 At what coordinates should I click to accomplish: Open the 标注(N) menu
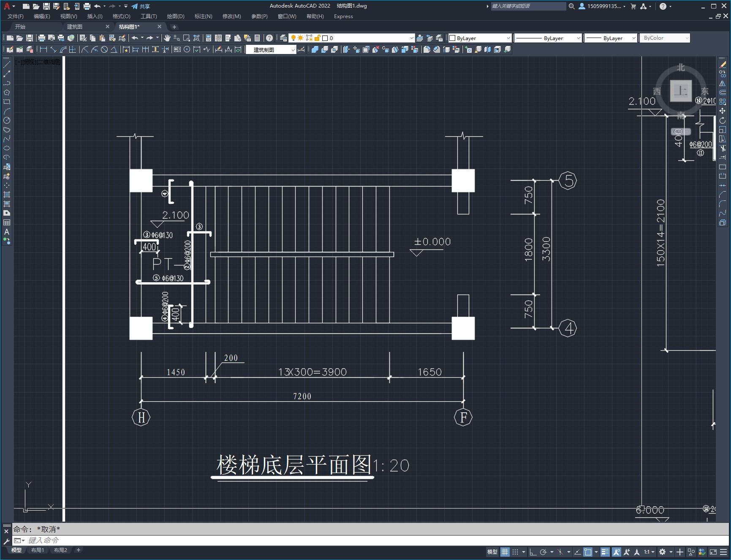[203, 16]
